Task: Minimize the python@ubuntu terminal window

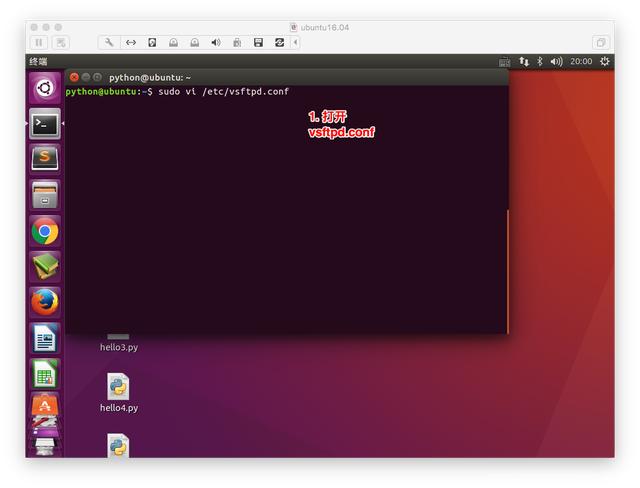Action: point(86,77)
